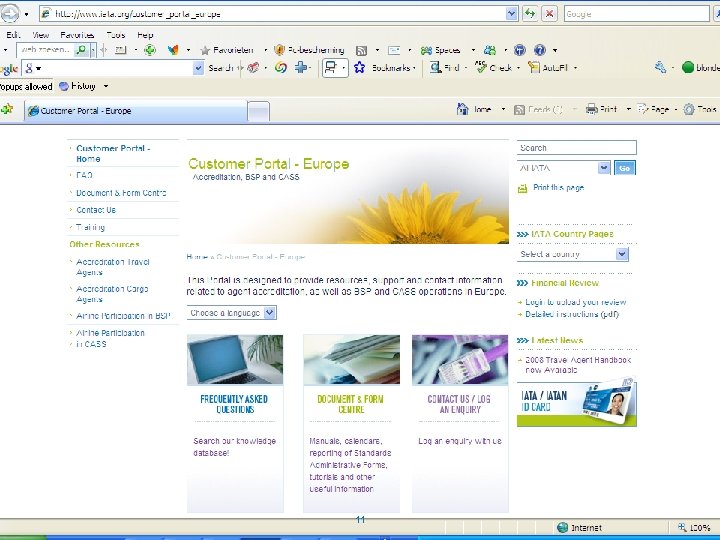Click the Google toolbar wrench settings icon
This screenshot has width=720, height=540.
(660, 68)
